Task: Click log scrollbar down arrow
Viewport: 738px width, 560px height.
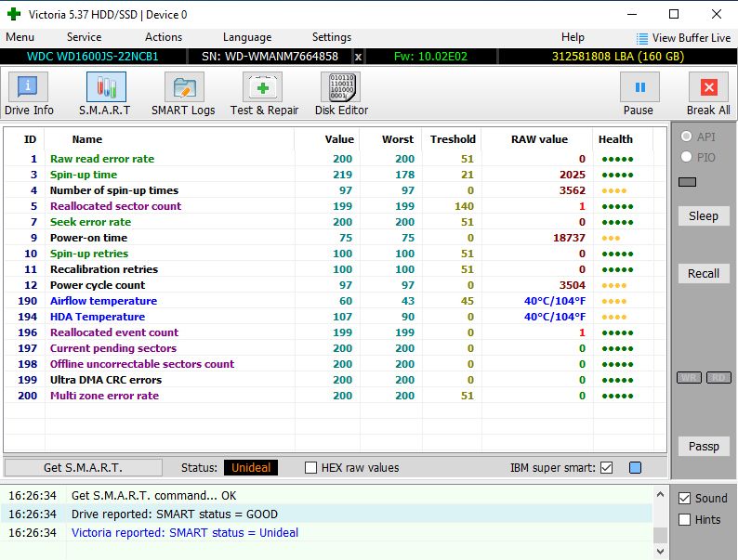Action: (x=660, y=551)
